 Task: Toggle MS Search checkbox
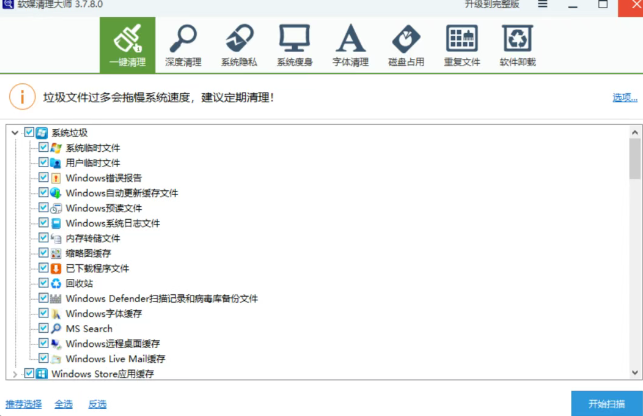click(43, 327)
